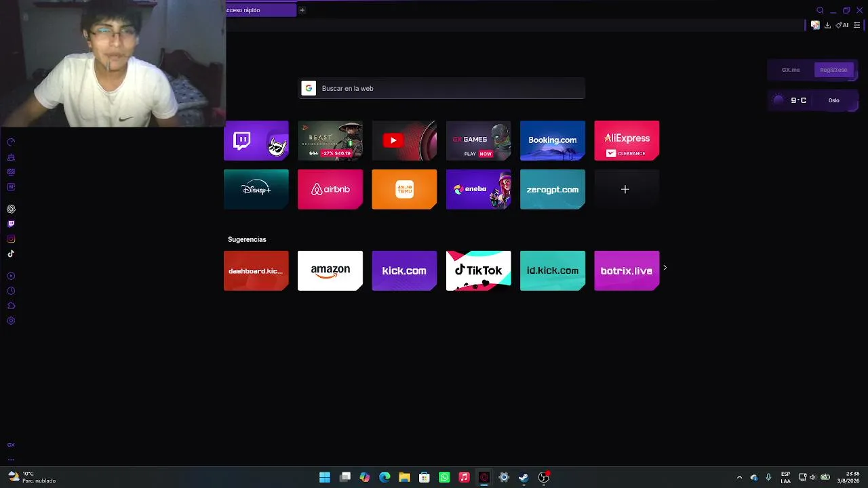
Task: Open the Twitch speed dial tile
Action: 256,140
